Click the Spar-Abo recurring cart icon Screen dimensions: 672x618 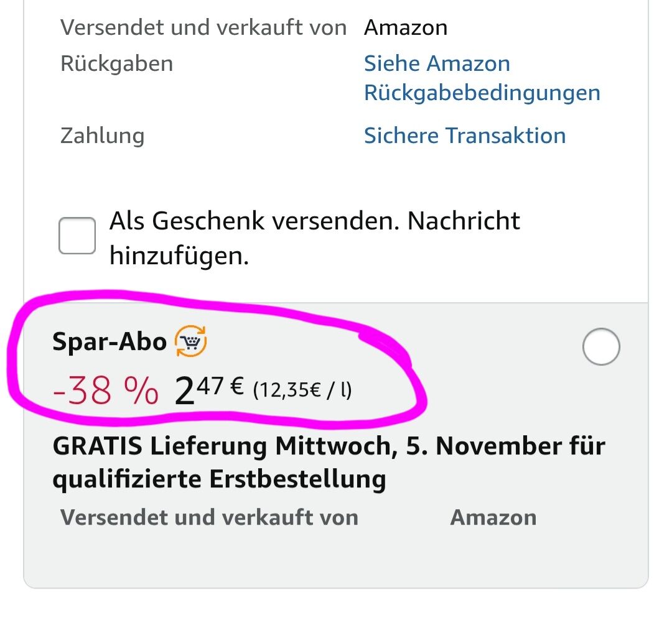[190, 343]
